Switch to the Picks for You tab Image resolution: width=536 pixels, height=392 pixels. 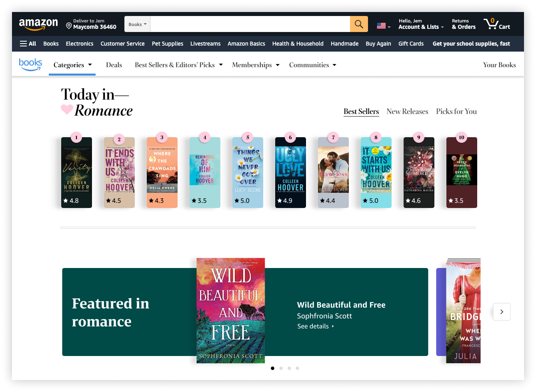[456, 112]
